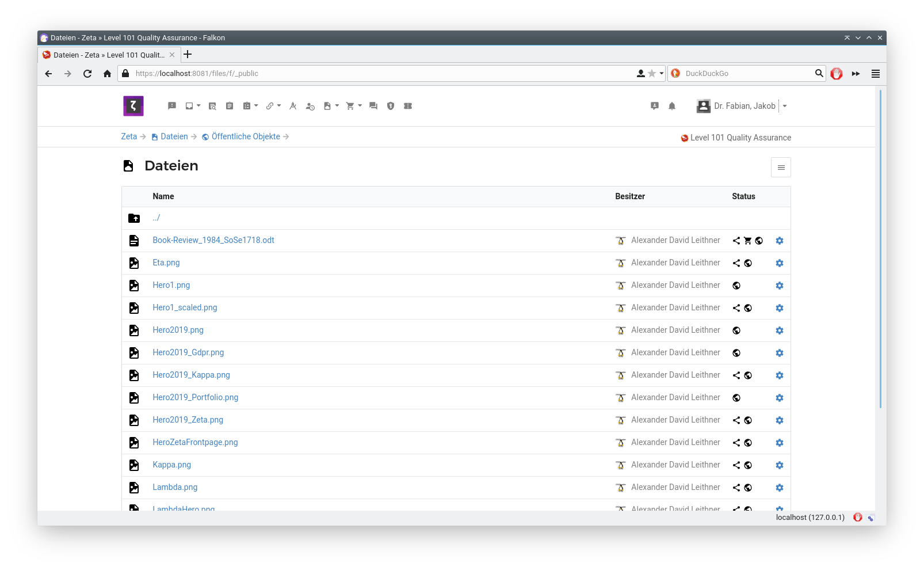Image resolution: width=924 pixels, height=570 pixels.
Task: Open the notifications bell
Action: click(x=672, y=106)
